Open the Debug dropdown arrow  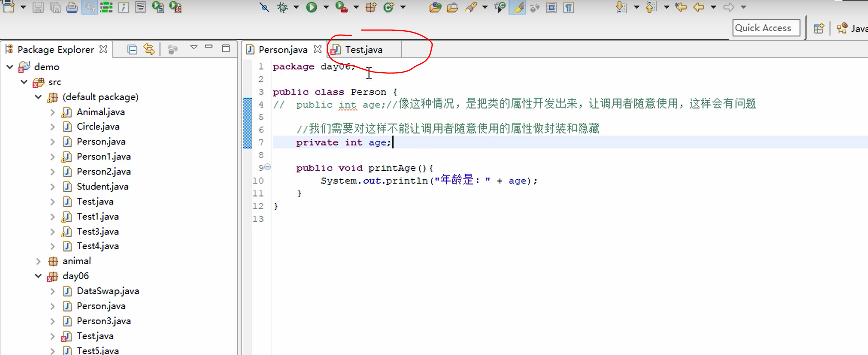click(x=296, y=7)
